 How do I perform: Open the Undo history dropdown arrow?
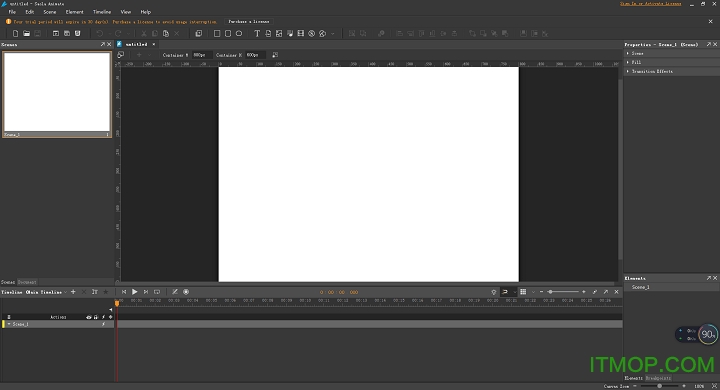click(x=109, y=34)
